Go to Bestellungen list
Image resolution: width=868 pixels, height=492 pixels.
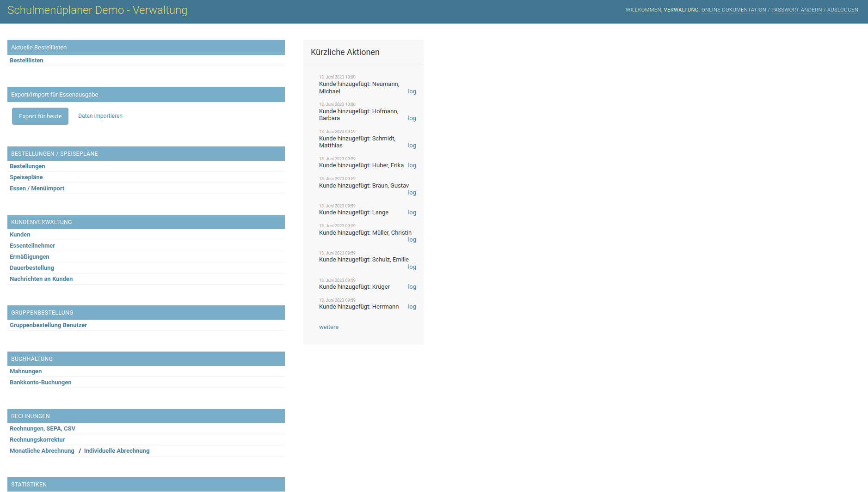coord(27,166)
